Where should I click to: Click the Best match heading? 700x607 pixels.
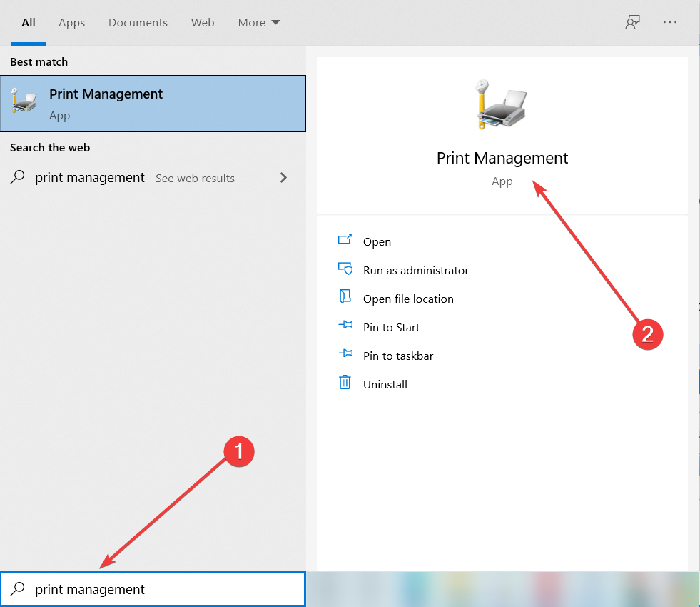39,61
